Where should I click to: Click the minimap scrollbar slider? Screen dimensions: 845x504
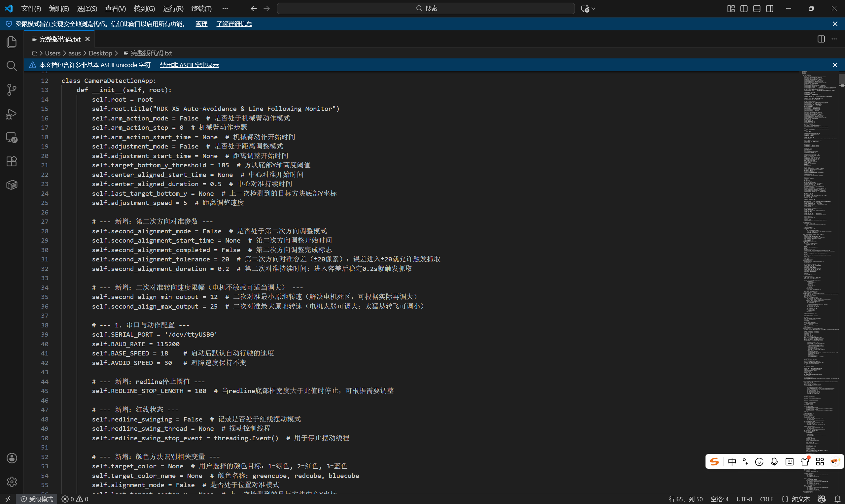[841, 79]
